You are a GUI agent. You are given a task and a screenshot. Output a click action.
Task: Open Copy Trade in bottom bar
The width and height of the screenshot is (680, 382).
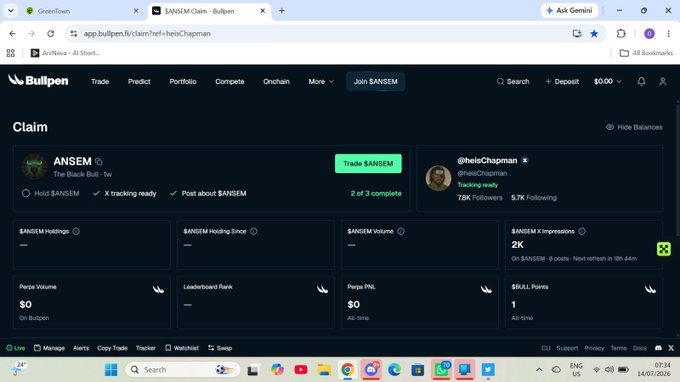click(112, 348)
